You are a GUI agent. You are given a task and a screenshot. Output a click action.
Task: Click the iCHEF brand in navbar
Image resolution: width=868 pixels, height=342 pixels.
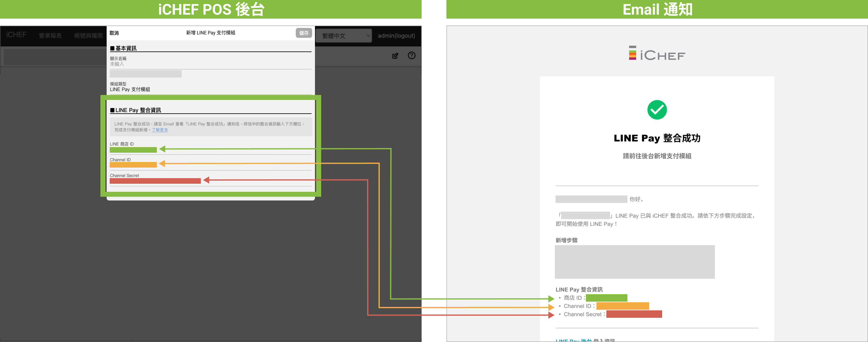pyautogui.click(x=16, y=35)
